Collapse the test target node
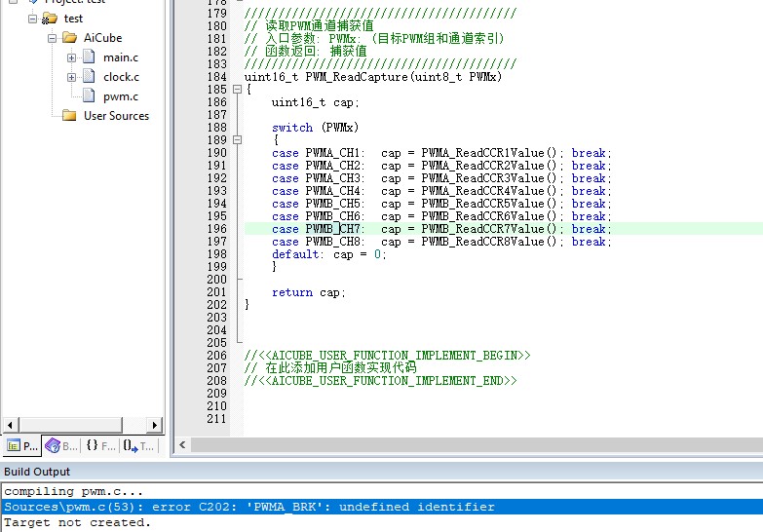The width and height of the screenshot is (763, 532). (32, 19)
